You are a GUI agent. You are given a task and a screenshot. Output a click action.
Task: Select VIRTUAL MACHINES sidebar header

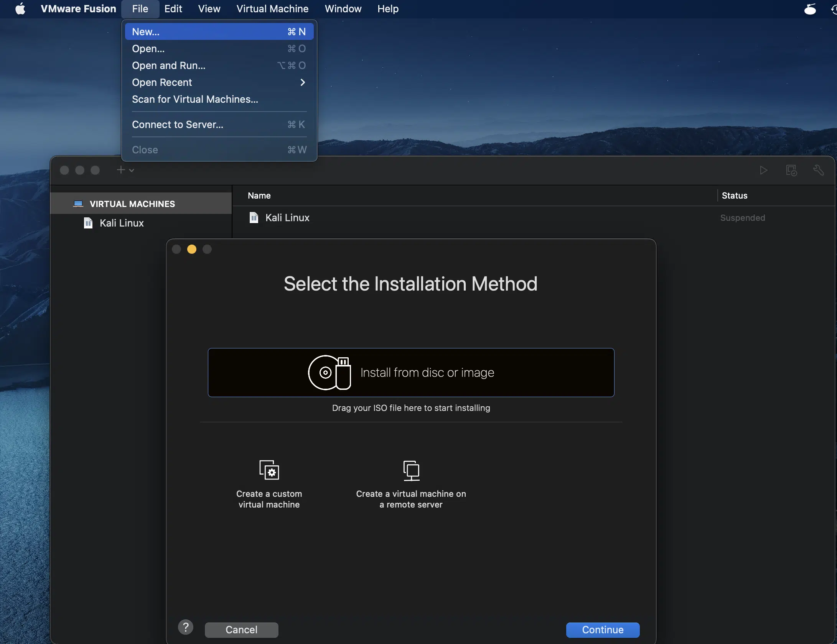pos(132,204)
